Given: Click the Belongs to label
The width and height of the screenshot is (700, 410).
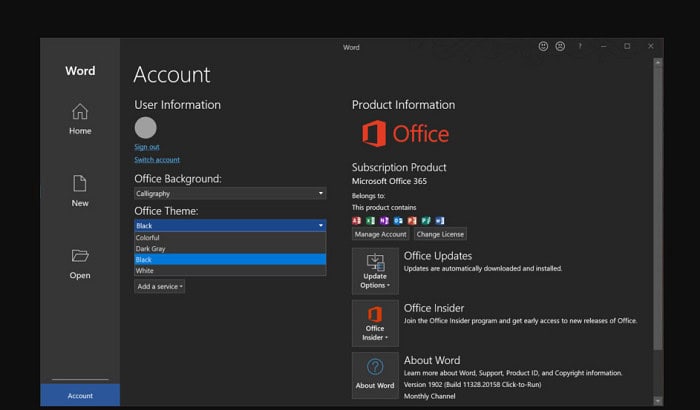Looking at the screenshot, I should [x=368, y=196].
